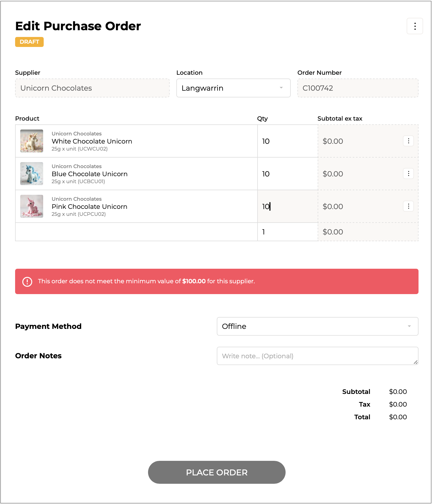Image resolution: width=432 pixels, height=504 pixels.
Task: Click the warning icon in red alert
Action: 27,281
